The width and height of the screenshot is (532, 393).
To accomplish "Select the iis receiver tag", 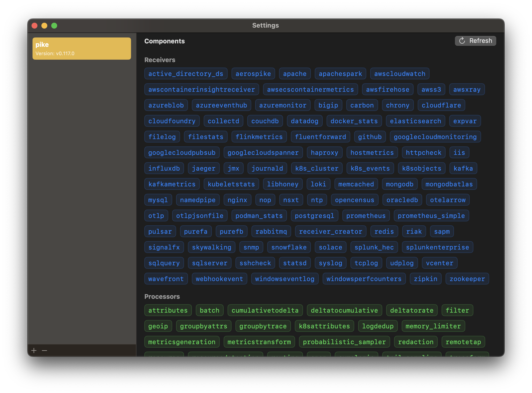I will (x=459, y=153).
